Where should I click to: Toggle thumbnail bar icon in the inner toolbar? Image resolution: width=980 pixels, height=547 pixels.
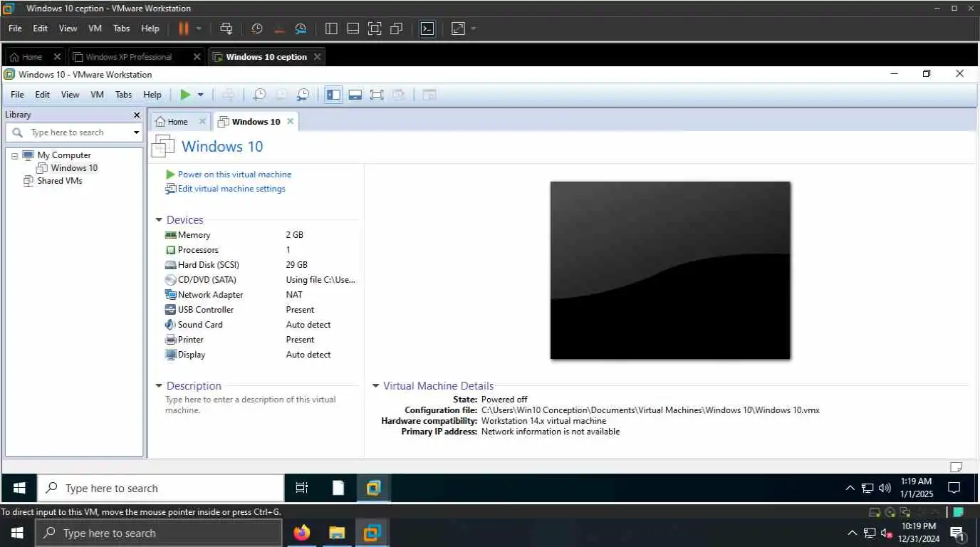[x=355, y=95]
